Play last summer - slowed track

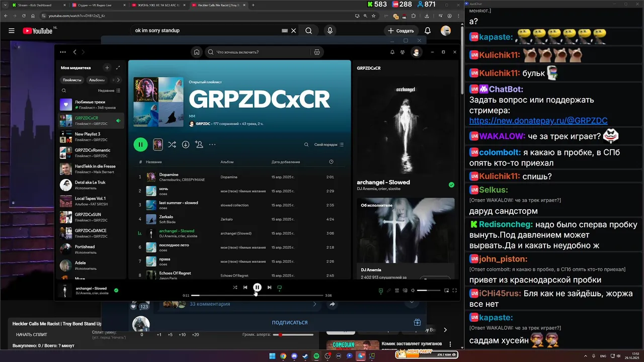239,205
